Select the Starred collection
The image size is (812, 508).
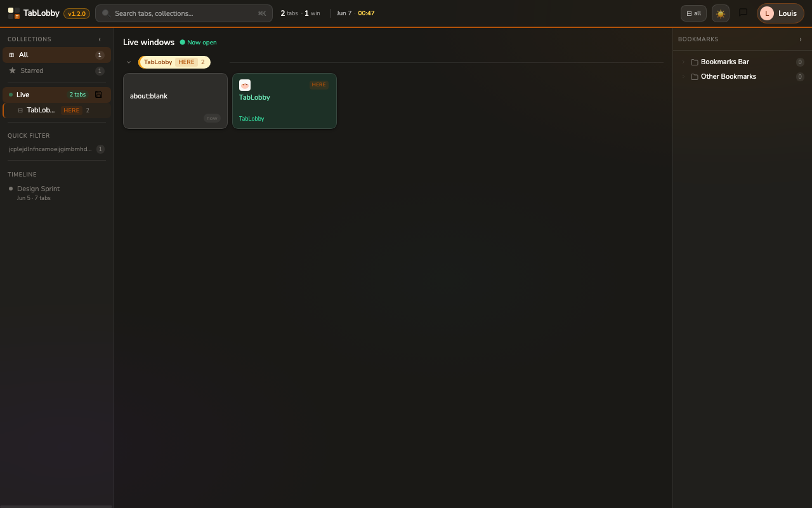tap(56, 70)
